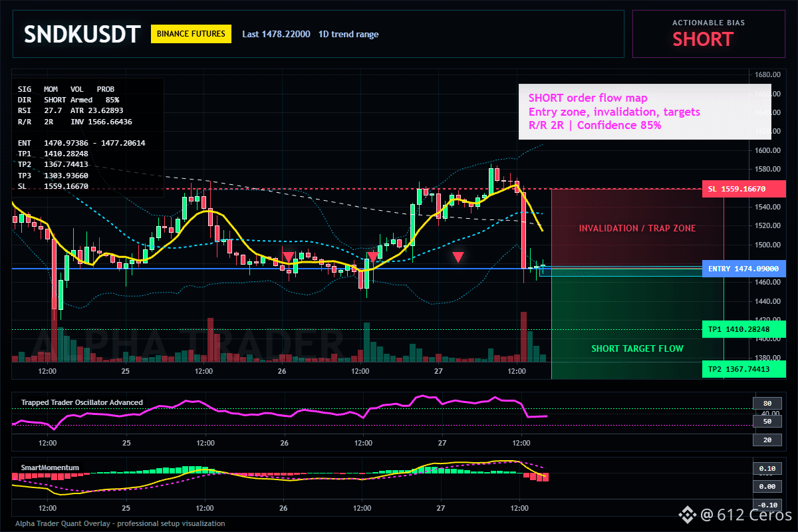
Task: Click the TP1 1410.28248 row in stats panel
Action: click(53, 154)
